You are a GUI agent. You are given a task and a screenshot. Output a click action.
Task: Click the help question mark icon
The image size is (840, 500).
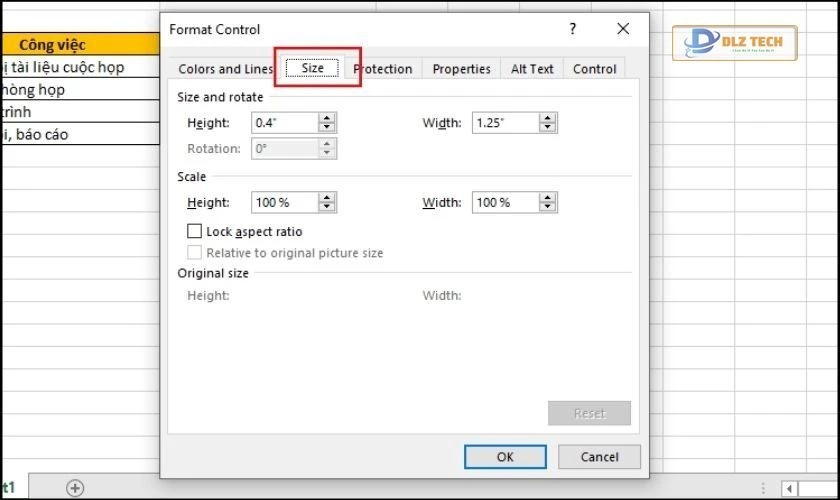573,29
